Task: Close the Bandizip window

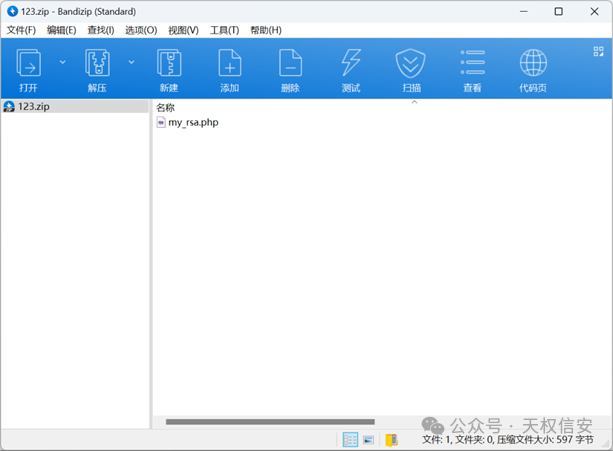Action: point(595,11)
